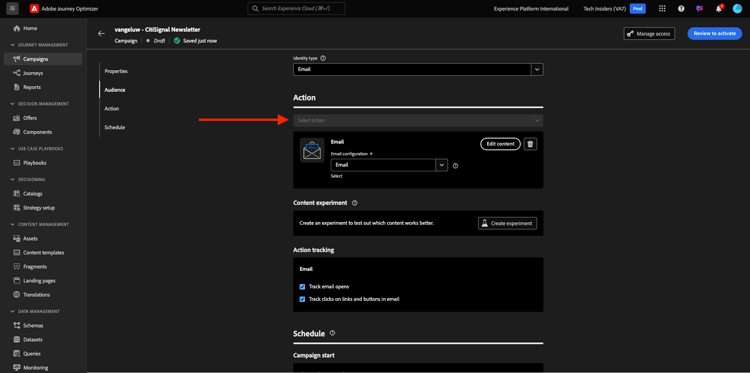This screenshot has height=373, width=750.
Task: Show help for Identity type
Action: tap(323, 58)
